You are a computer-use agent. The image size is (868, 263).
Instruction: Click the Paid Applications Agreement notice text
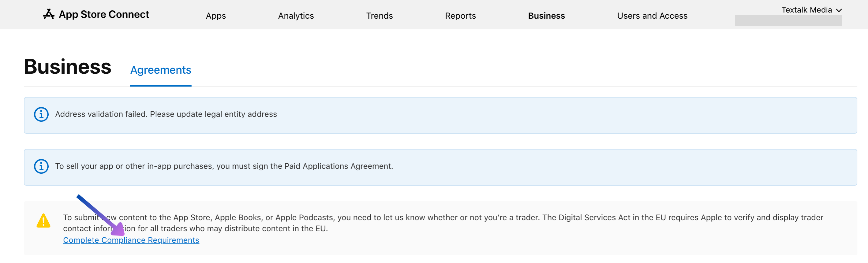[x=224, y=166]
